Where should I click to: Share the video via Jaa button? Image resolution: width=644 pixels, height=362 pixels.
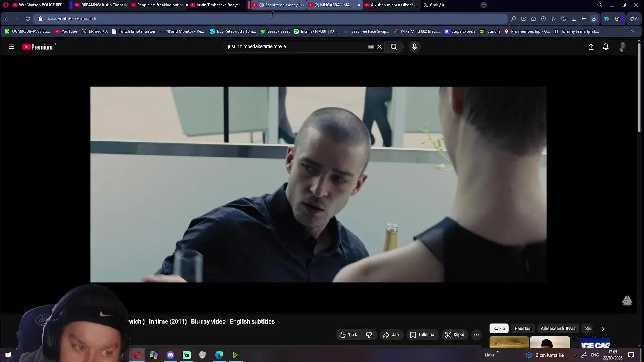coord(391,335)
